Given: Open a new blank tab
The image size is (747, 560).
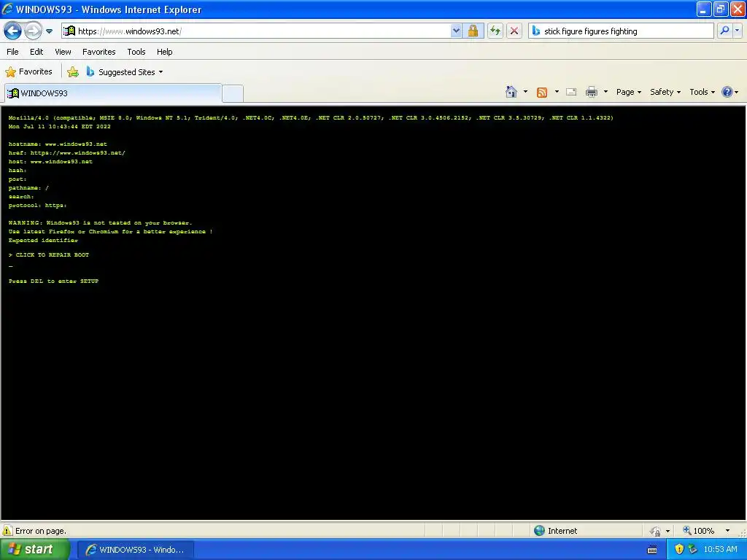Looking at the screenshot, I should pos(233,93).
